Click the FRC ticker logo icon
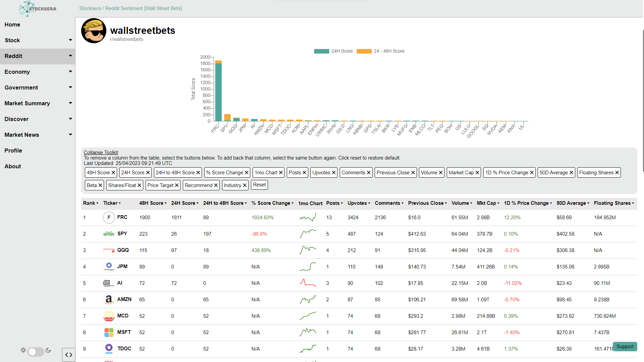 click(x=109, y=218)
